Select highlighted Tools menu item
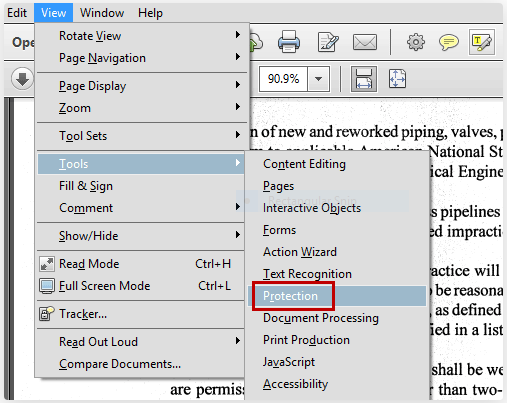507x403 pixels. (x=141, y=164)
